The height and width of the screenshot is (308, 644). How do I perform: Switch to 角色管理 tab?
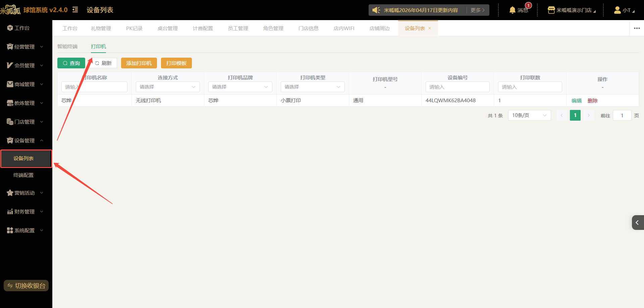pos(273,28)
